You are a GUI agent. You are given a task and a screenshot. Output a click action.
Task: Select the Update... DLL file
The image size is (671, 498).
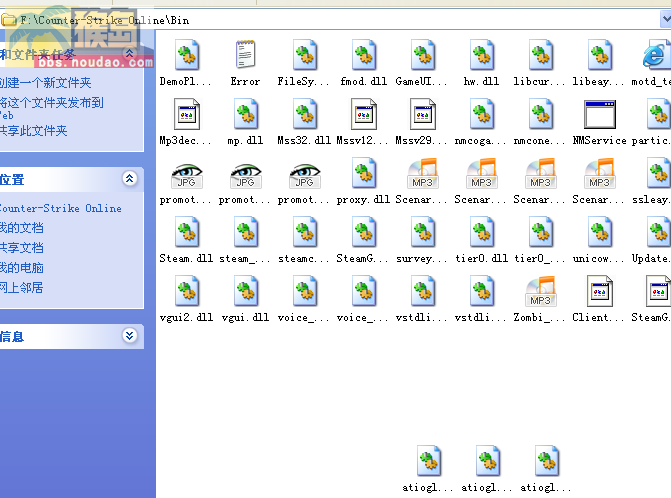pos(658,232)
